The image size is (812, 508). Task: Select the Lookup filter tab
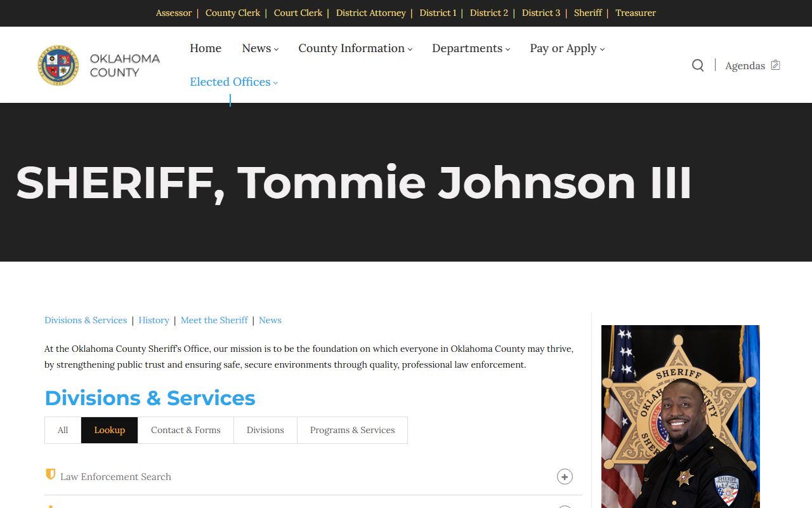(110, 430)
